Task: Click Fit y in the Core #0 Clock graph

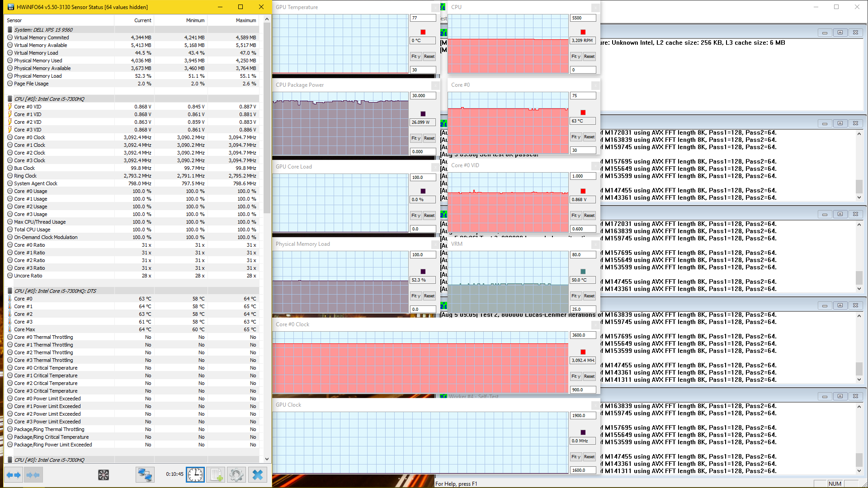Action: [576, 376]
